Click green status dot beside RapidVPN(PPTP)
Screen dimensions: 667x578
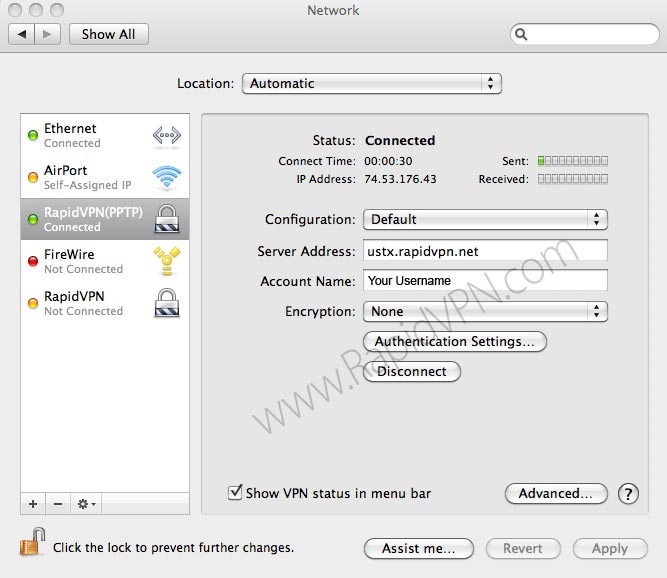pyautogui.click(x=33, y=219)
